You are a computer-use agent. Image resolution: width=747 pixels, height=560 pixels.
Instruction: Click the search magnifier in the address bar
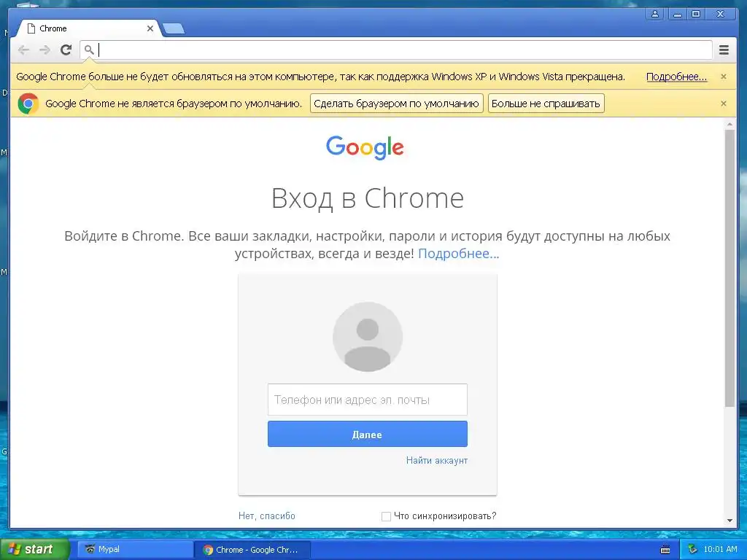coord(88,50)
